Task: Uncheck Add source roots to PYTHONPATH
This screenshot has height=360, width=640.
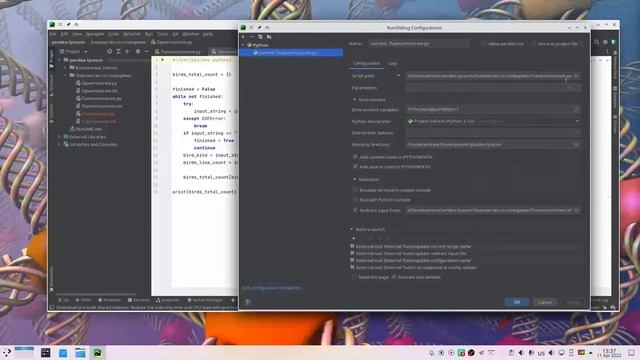Action: tap(355, 167)
